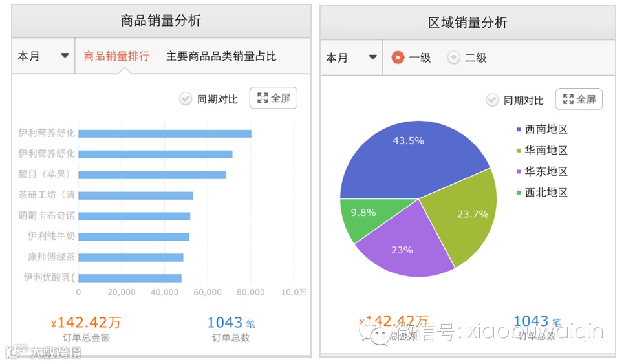The height and width of the screenshot is (364, 624).
Task: Click the 伊利纯牛奶 product label
Action: pos(51,236)
